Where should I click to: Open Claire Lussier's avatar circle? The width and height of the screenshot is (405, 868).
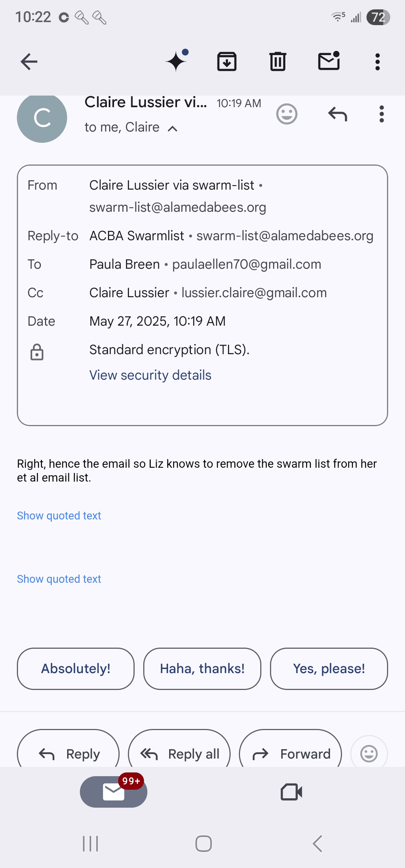coord(42,118)
